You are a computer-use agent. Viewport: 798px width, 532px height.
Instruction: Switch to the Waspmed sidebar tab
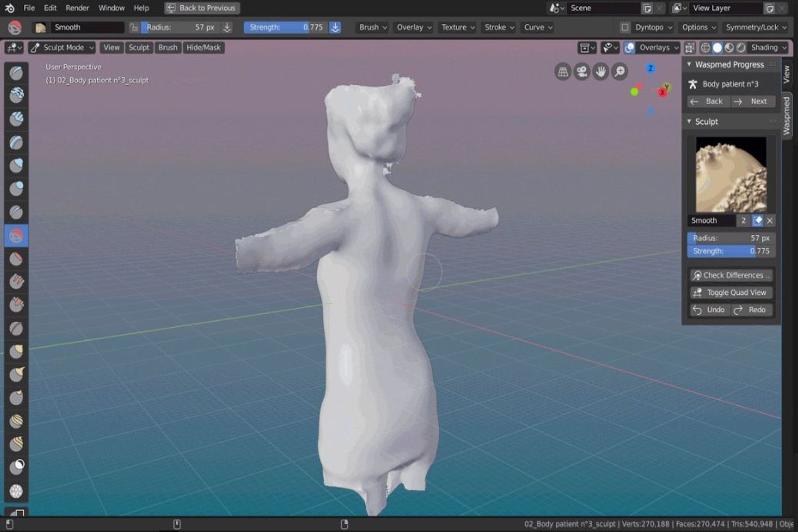[x=786, y=116]
